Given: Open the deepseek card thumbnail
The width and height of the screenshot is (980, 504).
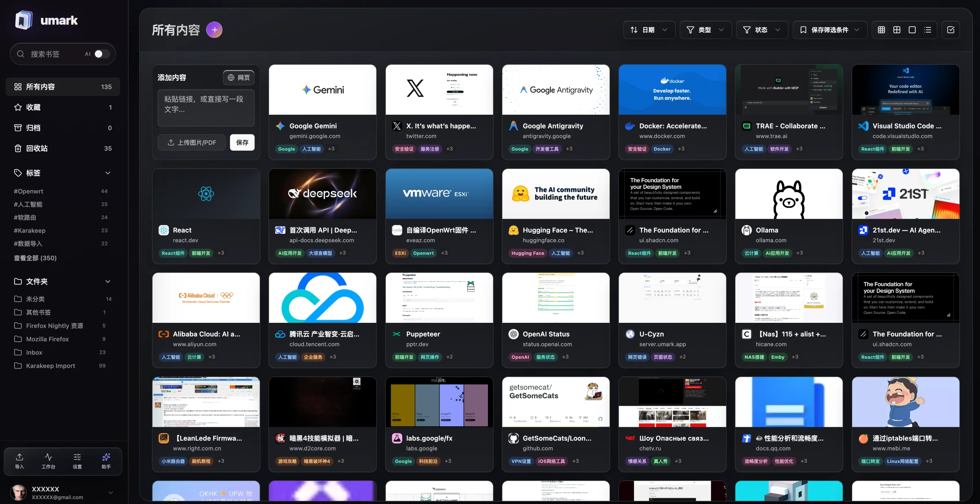Looking at the screenshot, I should pyautogui.click(x=323, y=194).
